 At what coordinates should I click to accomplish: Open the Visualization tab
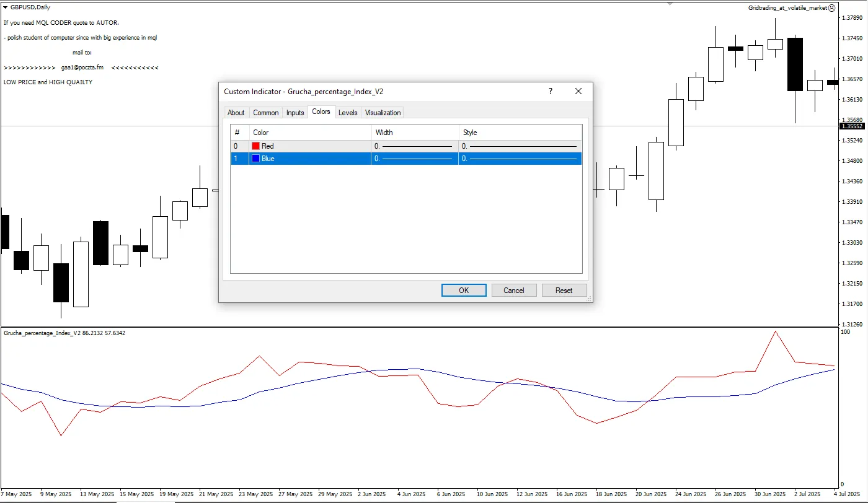click(x=383, y=113)
